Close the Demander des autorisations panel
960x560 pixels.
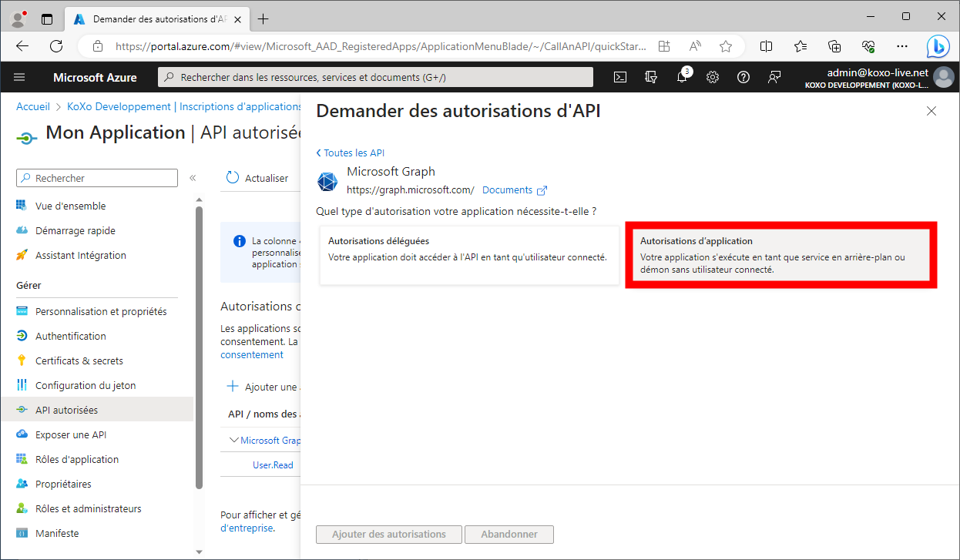tap(931, 111)
